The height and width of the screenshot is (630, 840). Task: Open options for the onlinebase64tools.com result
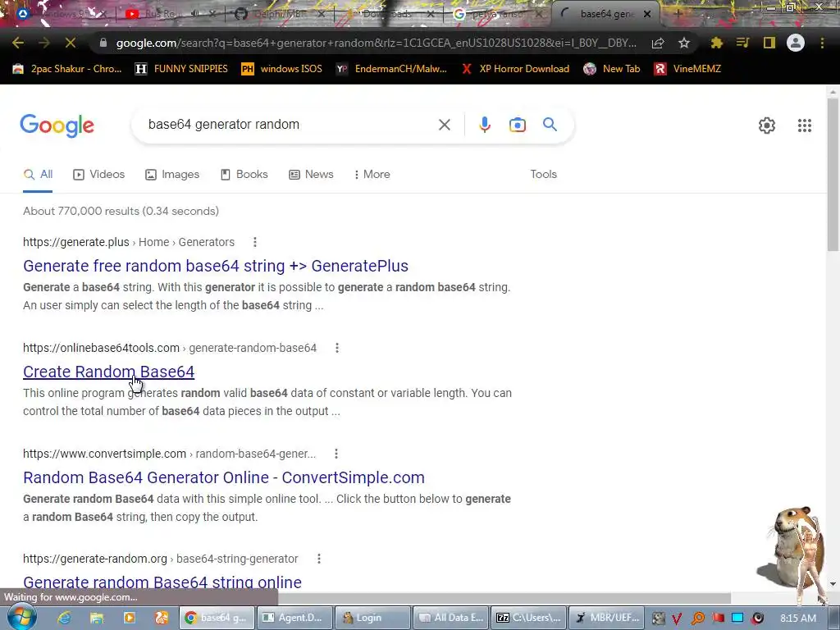coord(337,348)
